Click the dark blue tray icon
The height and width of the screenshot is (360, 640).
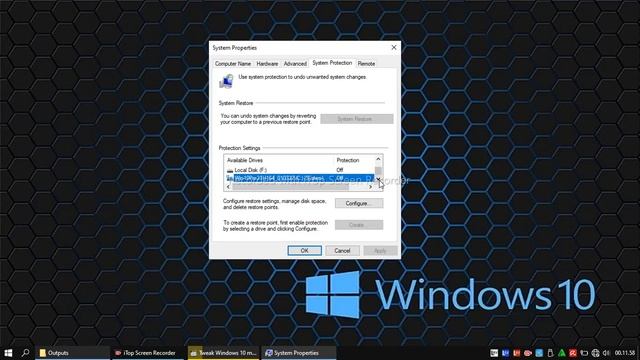click(505, 353)
